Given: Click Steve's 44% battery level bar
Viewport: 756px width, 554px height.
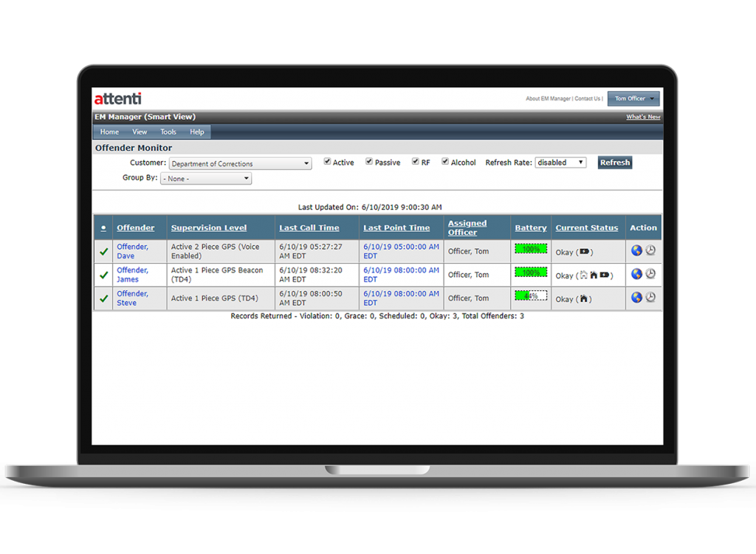Looking at the screenshot, I should coord(530,295).
